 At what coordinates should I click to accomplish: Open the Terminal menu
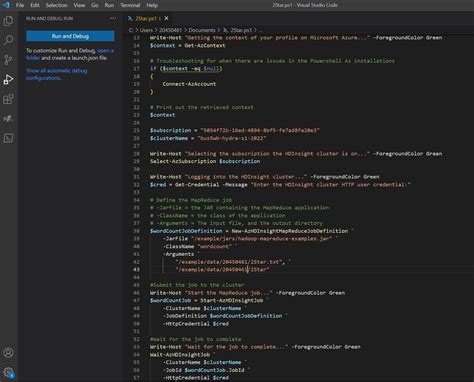[130, 5]
